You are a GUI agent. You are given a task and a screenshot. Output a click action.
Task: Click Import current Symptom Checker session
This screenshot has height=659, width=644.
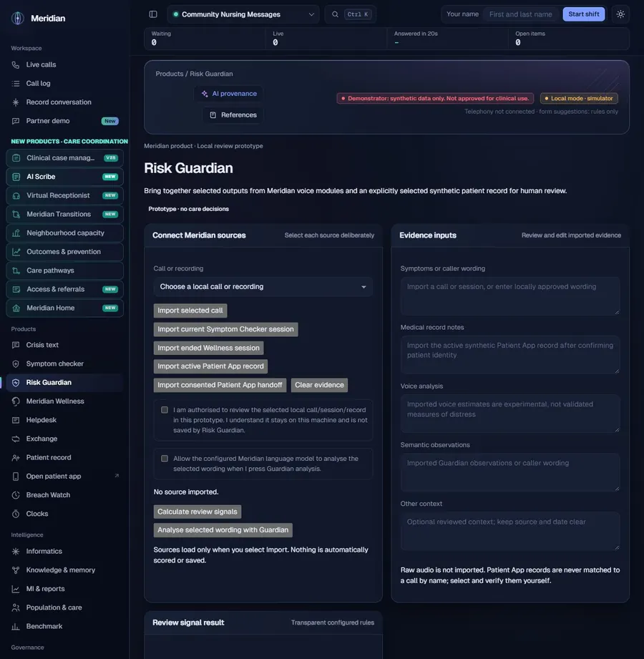pyautogui.click(x=225, y=329)
